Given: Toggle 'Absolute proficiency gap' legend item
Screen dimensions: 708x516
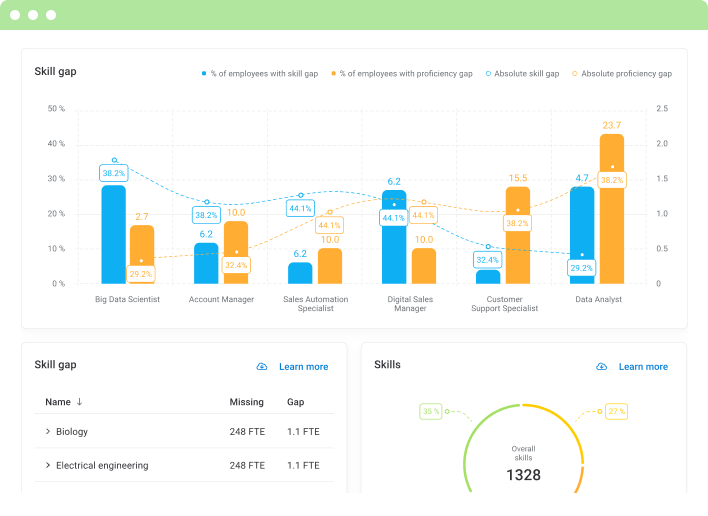Looking at the screenshot, I should [x=622, y=74].
